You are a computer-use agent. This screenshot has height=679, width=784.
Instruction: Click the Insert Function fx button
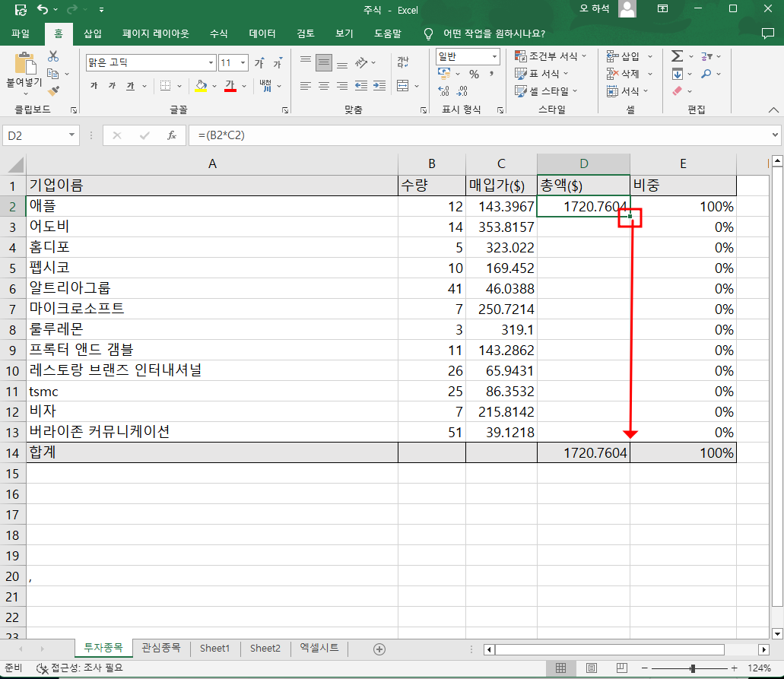[x=172, y=135]
